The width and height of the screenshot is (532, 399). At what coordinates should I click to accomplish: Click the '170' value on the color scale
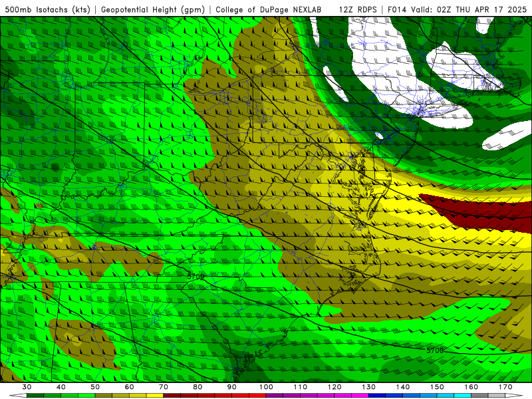coord(505,387)
